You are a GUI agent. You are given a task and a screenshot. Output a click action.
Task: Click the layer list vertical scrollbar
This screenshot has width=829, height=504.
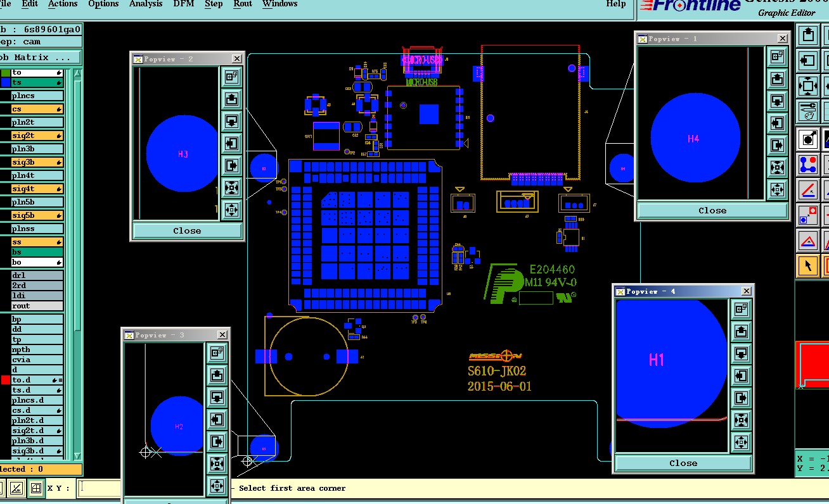click(78, 264)
